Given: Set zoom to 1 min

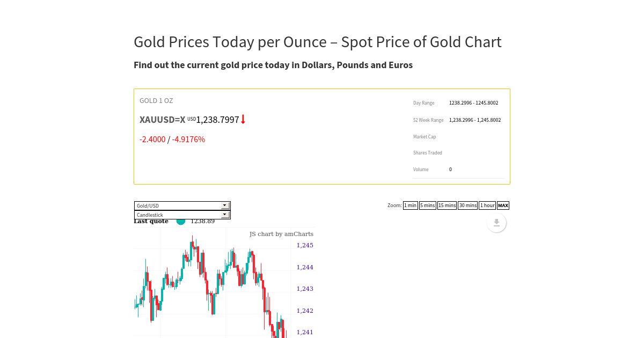Looking at the screenshot, I should [x=410, y=205].
